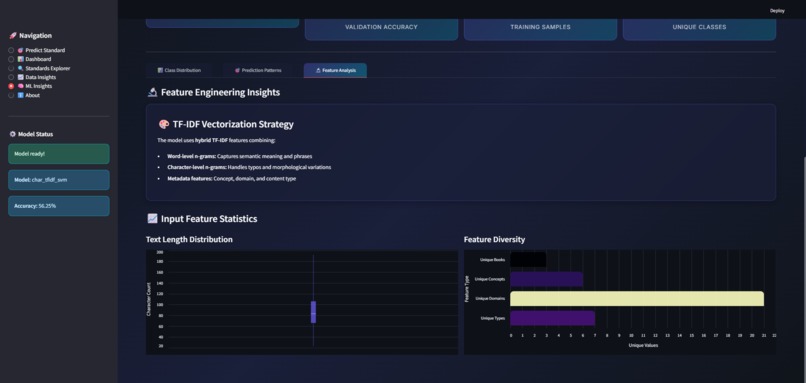This screenshot has height=383, width=806.
Task: Click the yellow Unique Domains bar
Action: 637,299
